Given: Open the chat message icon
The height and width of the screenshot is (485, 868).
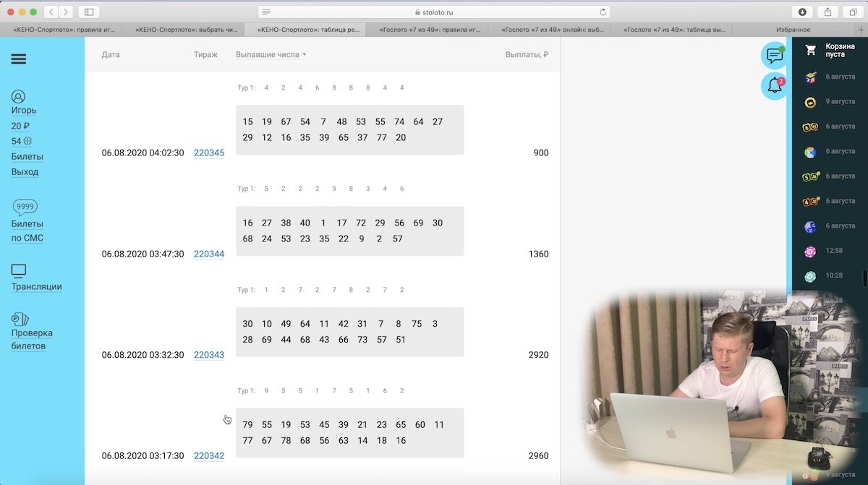Looking at the screenshot, I should click(774, 56).
